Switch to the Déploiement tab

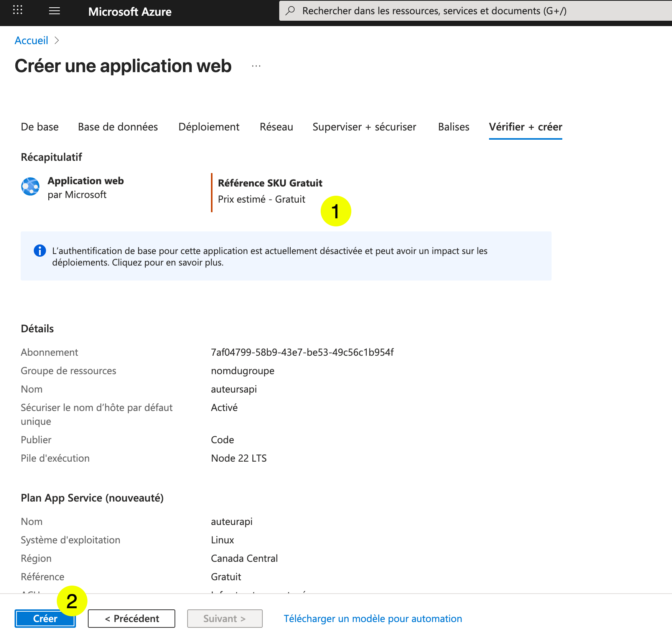pyautogui.click(x=209, y=127)
